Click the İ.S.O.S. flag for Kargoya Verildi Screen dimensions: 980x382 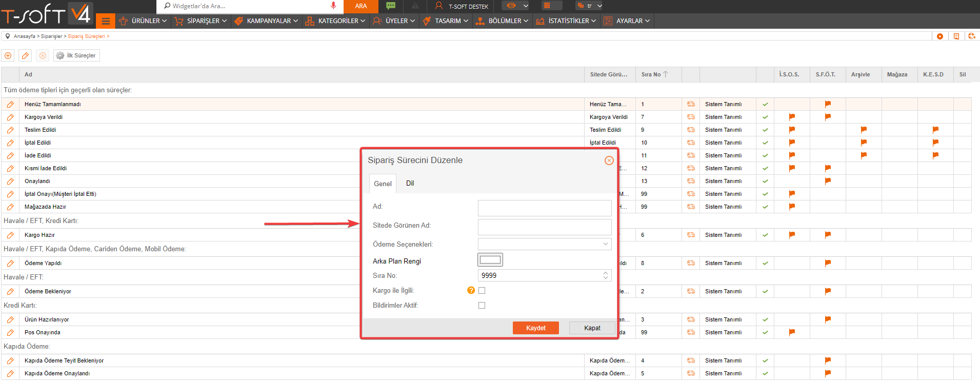[792, 117]
